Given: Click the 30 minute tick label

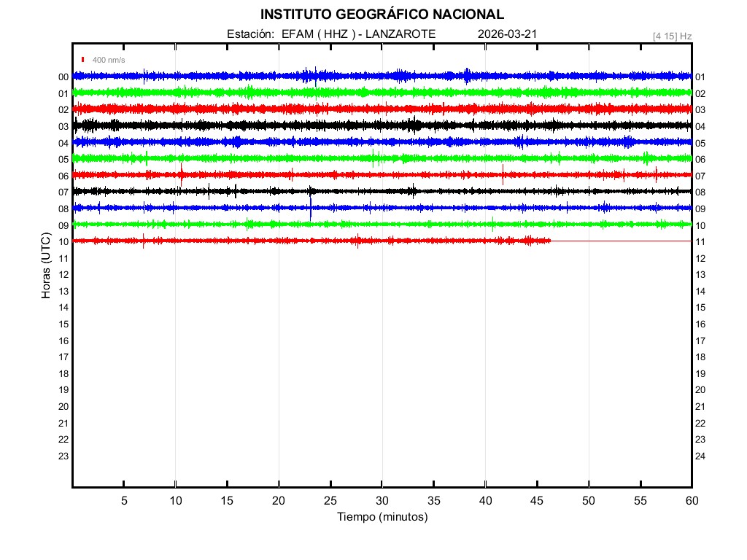Looking at the screenshot, I should click(x=382, y=500).
